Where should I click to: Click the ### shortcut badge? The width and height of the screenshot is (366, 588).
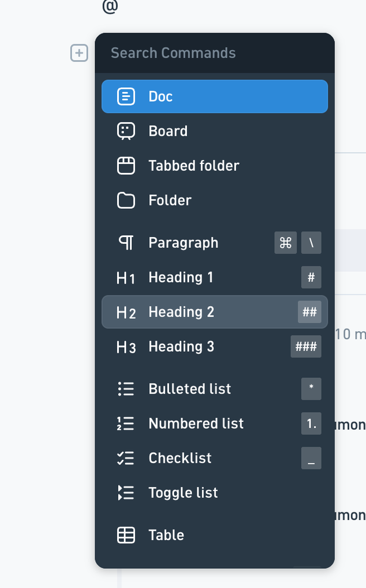pyautogui.click(x=306, y=346)
